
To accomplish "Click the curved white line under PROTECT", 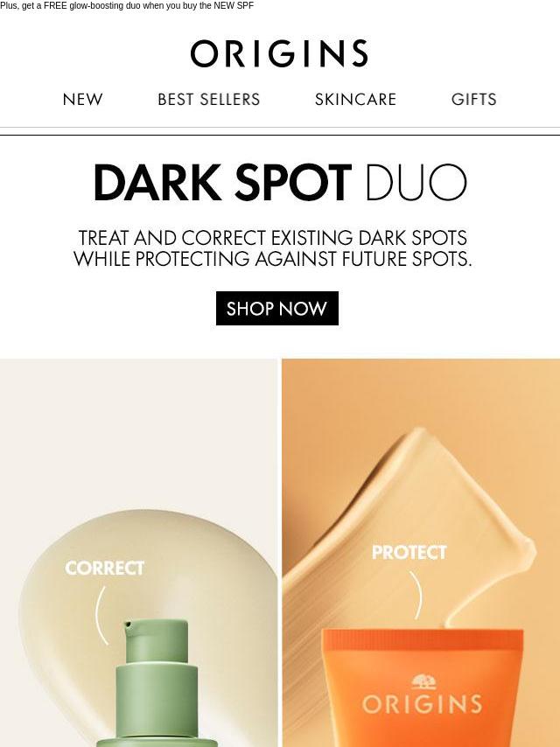I will point(416,595).
